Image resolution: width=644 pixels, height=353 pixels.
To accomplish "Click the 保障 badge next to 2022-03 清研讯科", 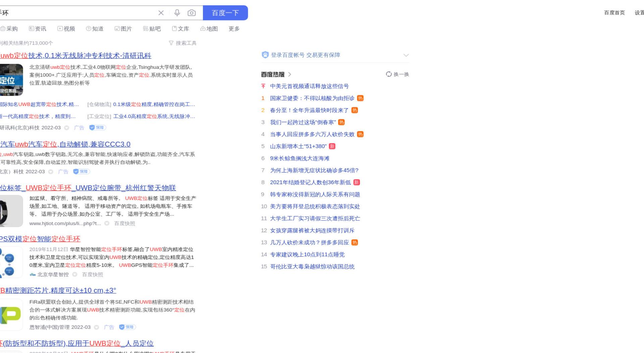I will [98, 128].
